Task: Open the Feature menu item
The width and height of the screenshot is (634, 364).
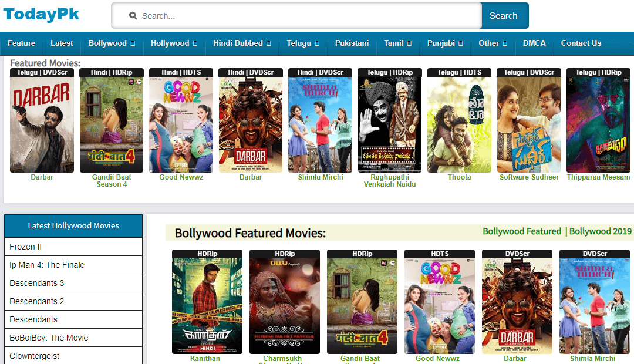Action: click(x=22, y=43)
